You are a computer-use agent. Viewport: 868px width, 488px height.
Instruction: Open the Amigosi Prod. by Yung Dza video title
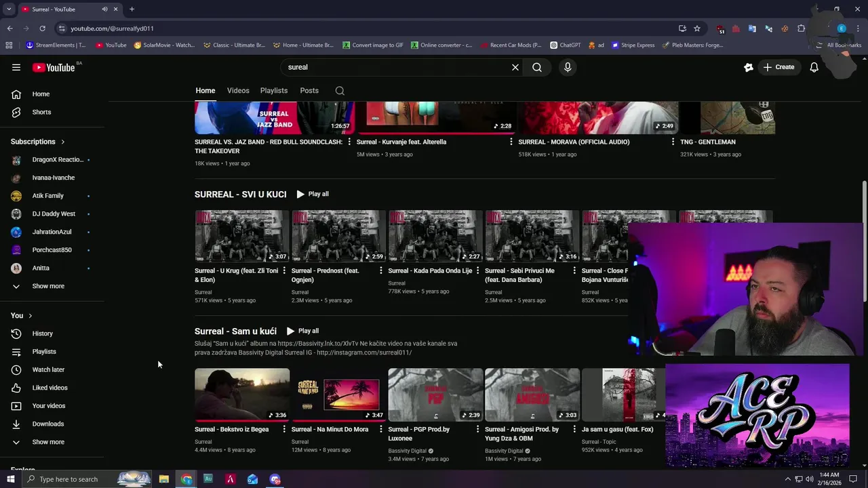click(x=522, y=434)
